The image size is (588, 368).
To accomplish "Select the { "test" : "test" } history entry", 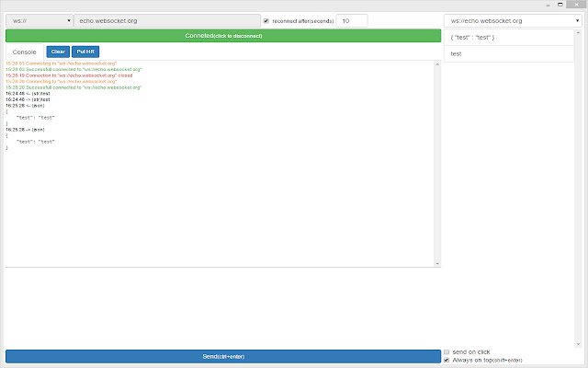I will coord(509,38).
